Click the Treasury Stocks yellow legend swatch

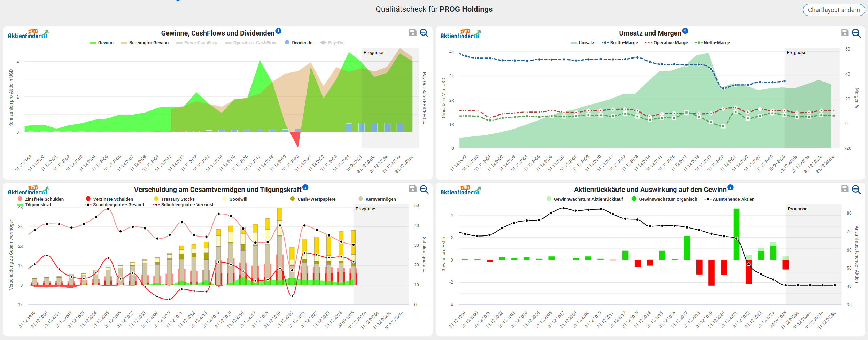click(x=156, y=199)
